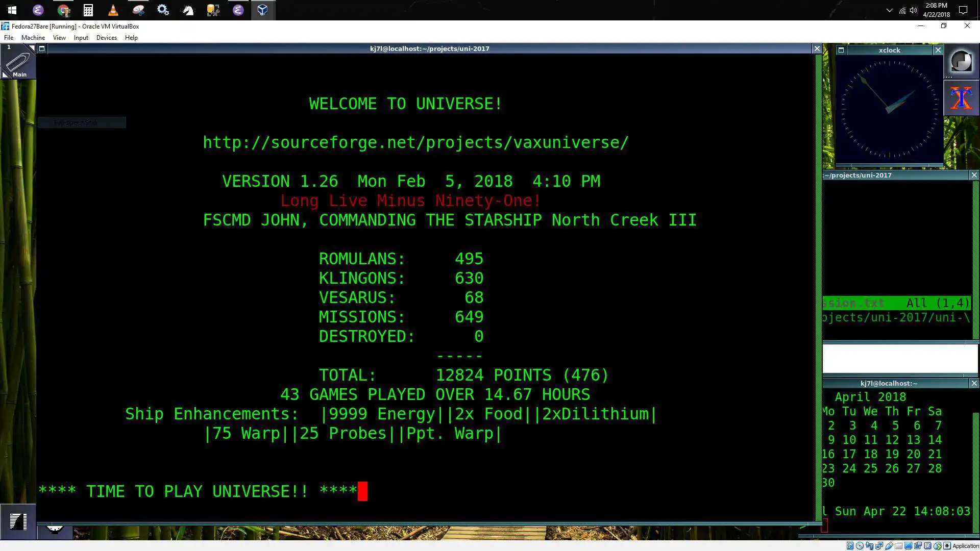This screenshot has height=551, width=980.
Task: Open the USB devices status icon
Action: [x=889, y=546]
